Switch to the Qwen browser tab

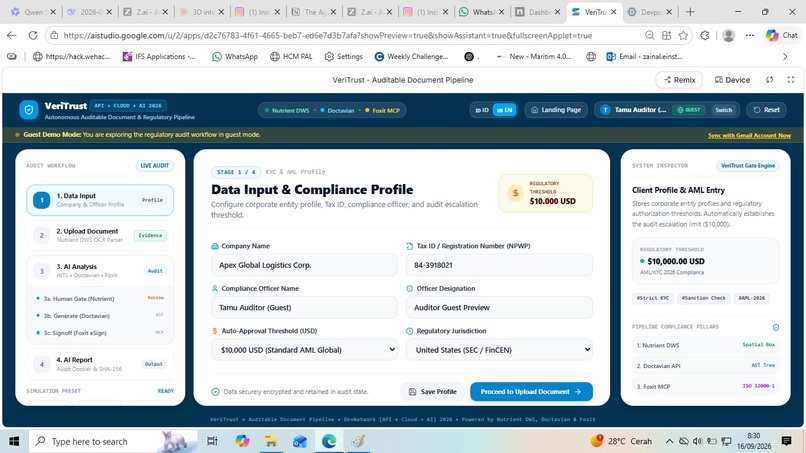click(34, 12)
